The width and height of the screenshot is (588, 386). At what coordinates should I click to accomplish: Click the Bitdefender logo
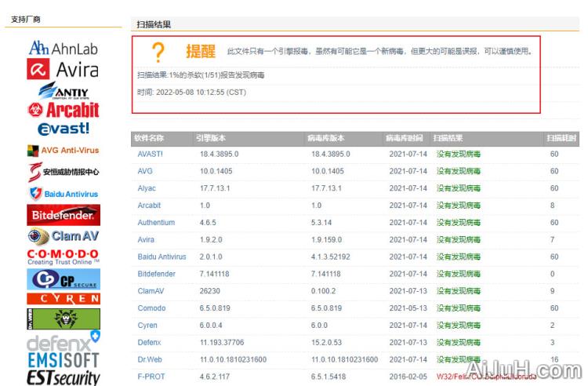click(64, 214)
